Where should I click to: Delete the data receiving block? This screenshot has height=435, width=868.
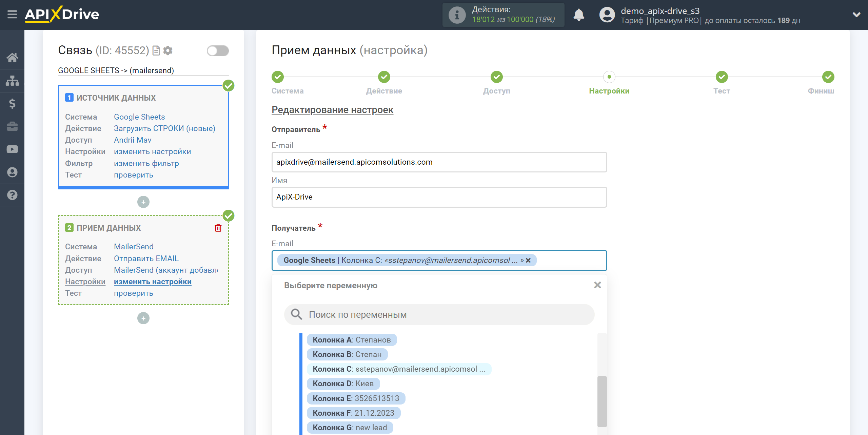pyautogui.click(x=218, y=228)
